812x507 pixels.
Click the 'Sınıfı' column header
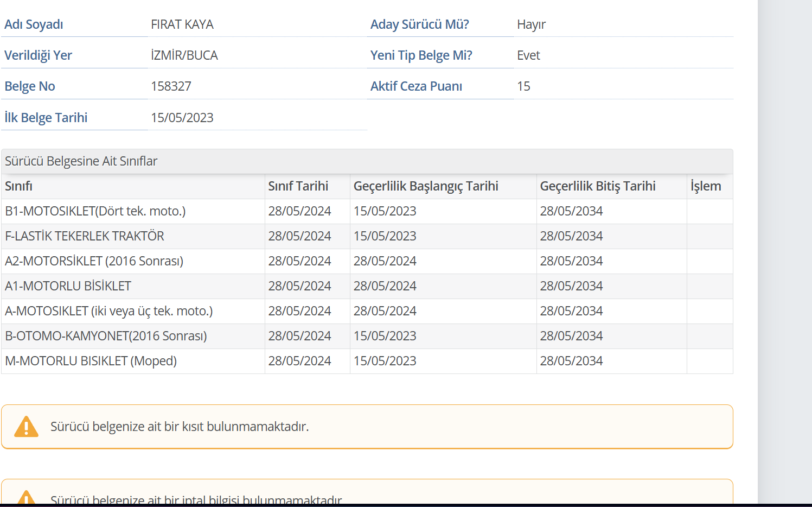click(x=18, y=186)
